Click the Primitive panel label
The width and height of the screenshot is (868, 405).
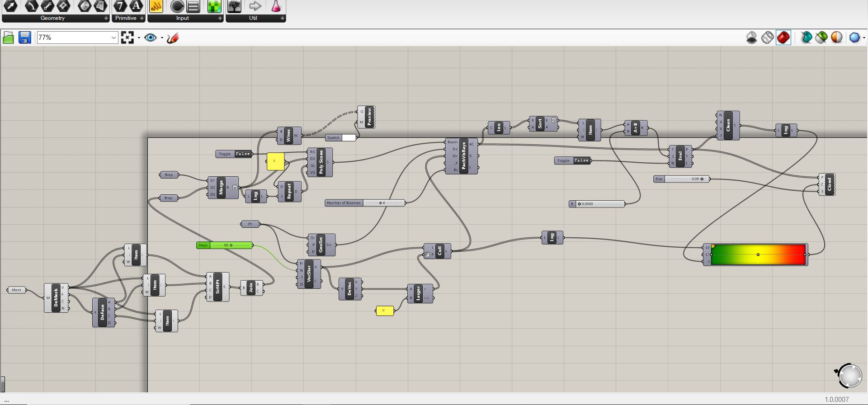tap(126, 18)
